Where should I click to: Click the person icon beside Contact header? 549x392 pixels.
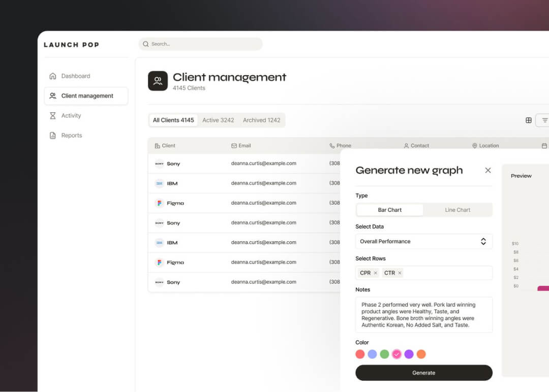click(406, 146)
